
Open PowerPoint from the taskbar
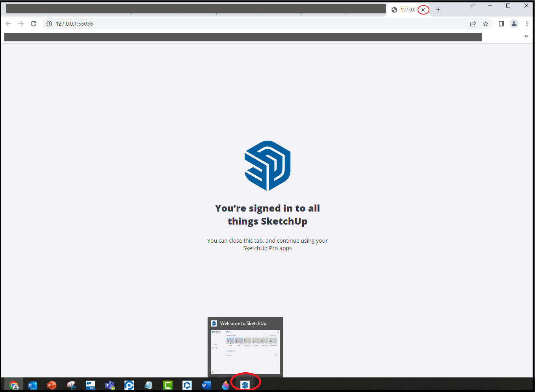52,385
